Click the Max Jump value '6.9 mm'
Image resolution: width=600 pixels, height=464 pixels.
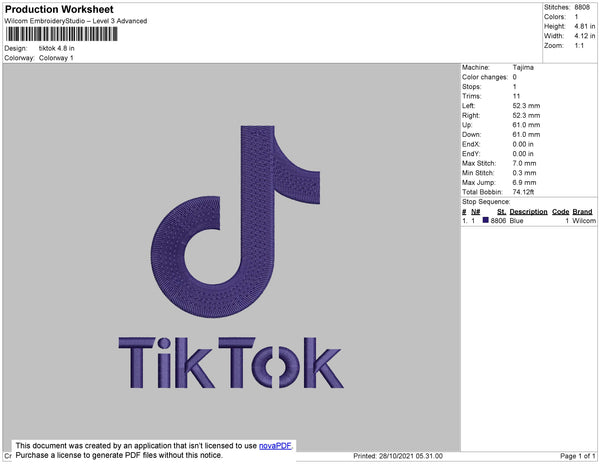click(x=524, y=182)
